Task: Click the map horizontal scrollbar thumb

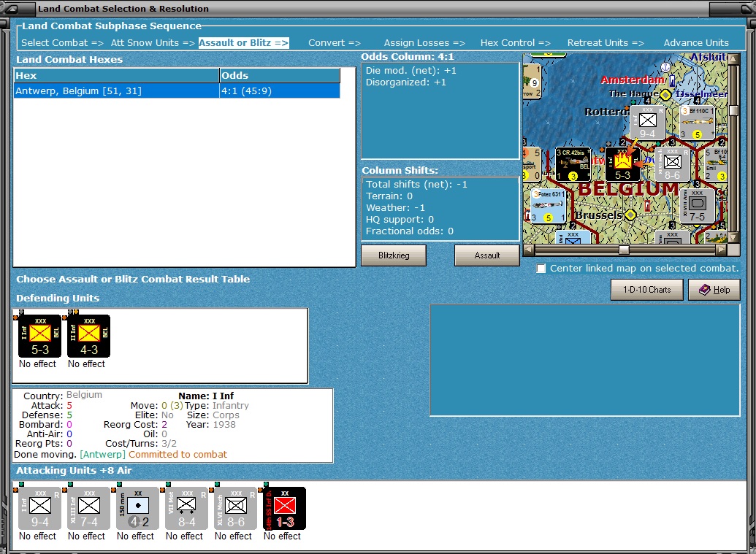Action: (x=624, y=250)
